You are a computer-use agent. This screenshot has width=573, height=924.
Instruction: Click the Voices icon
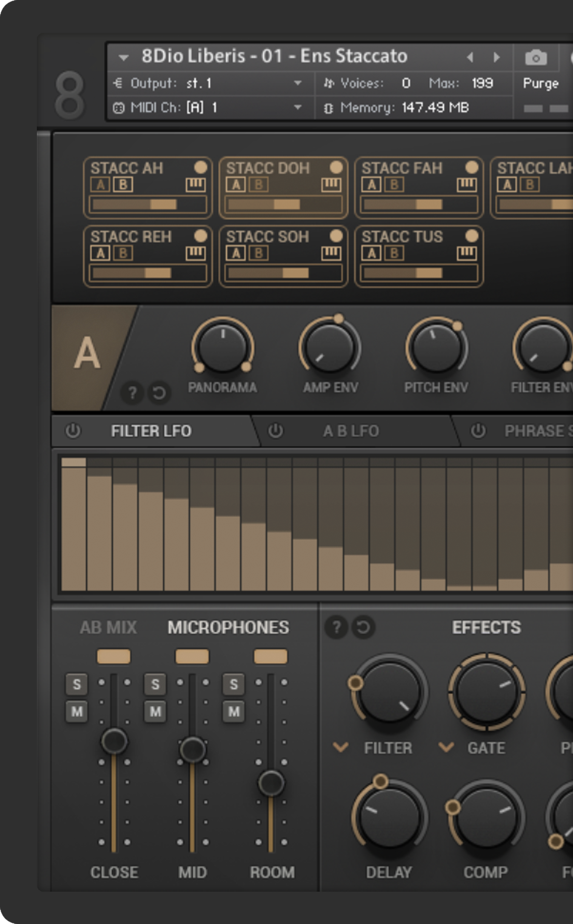(x=329, y=83)
